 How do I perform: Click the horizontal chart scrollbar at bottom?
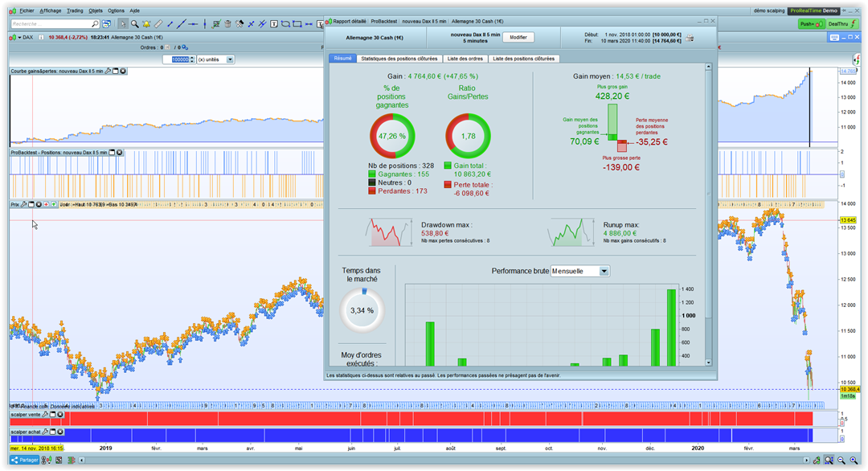443,460
